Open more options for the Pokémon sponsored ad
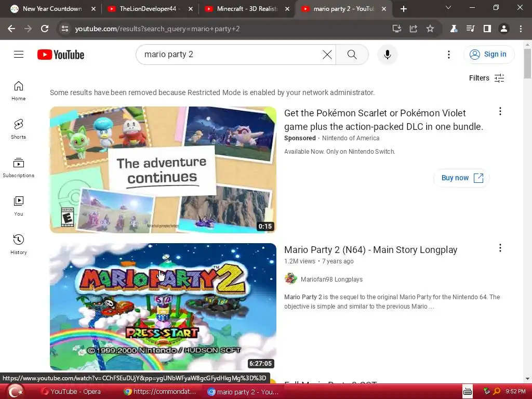The width and height of the screenshot is (532, 399). tap(500, 111)
